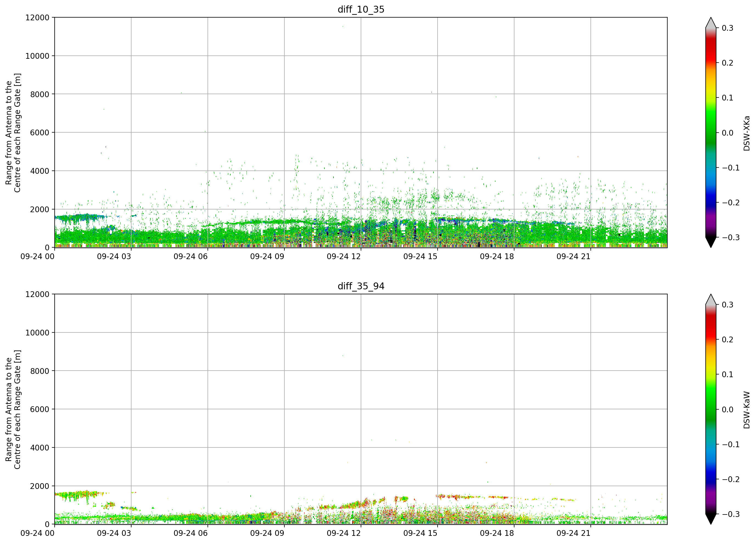Select the DSW-XKa colorbar label
Screen dimensions: 756x543
(747, 133)
